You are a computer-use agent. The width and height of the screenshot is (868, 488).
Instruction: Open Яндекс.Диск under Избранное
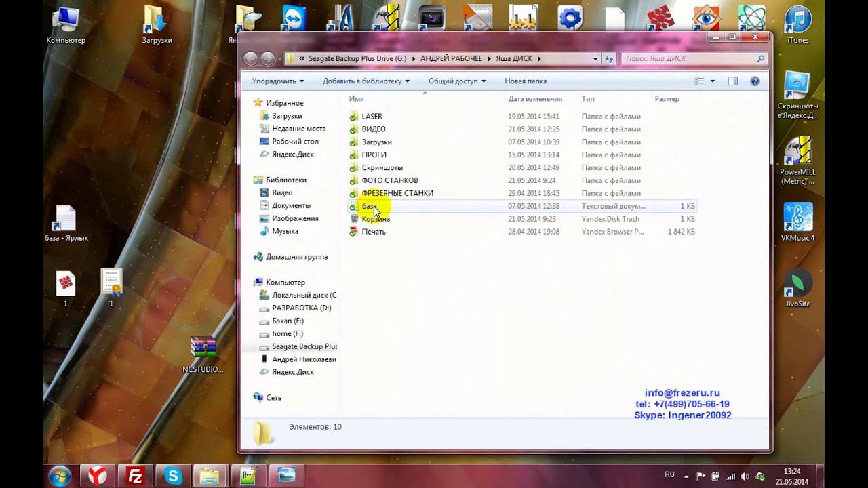point(292,155)
